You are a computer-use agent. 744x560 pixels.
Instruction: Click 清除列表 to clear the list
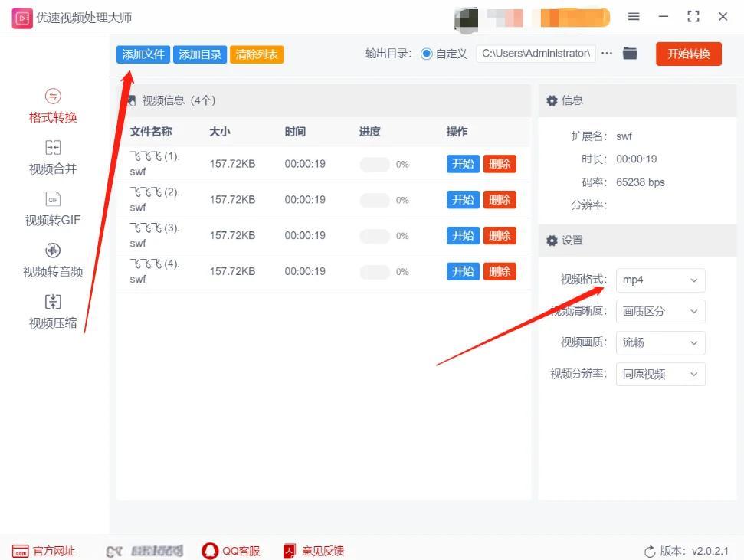(257, 54)
